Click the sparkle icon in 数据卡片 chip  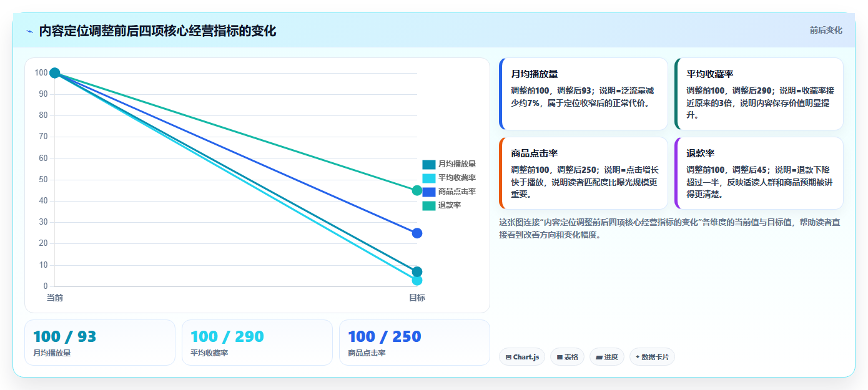point(638,358)
